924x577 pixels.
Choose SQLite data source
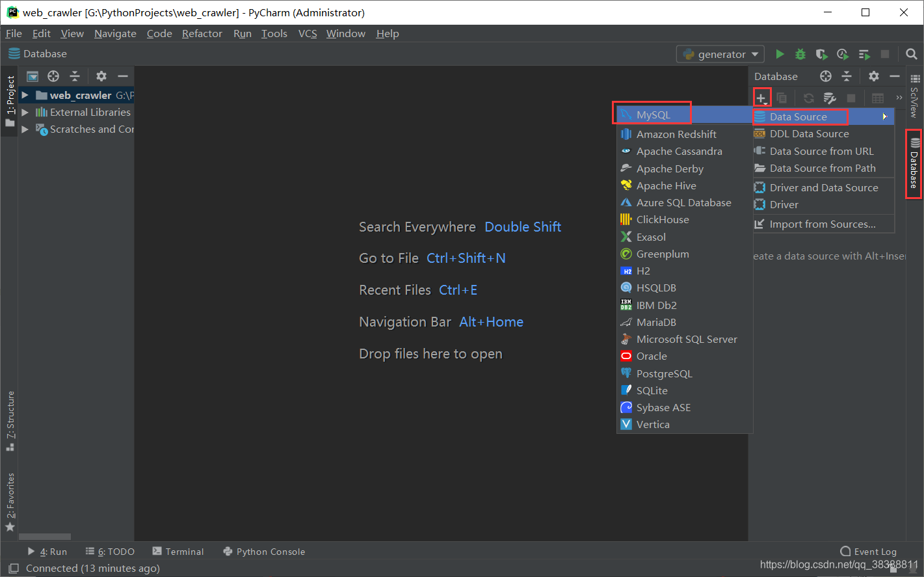click(x=685, y=390)
